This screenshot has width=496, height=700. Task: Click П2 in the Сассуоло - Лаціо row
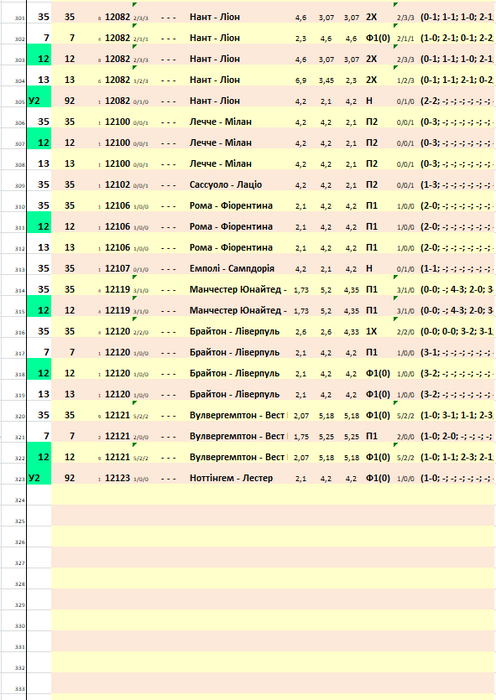371,185
